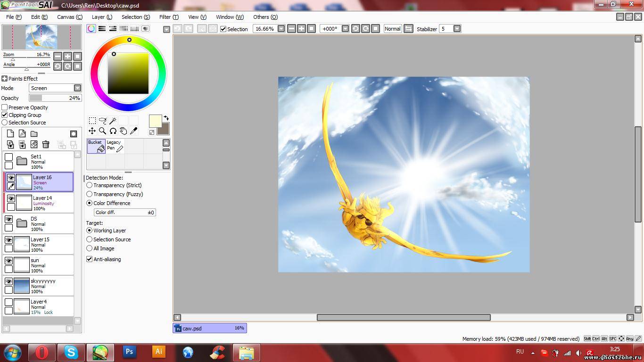Screen dimensions: 644x362
Task: Delete the current layer with trash icon
Action: coord(46,144)
